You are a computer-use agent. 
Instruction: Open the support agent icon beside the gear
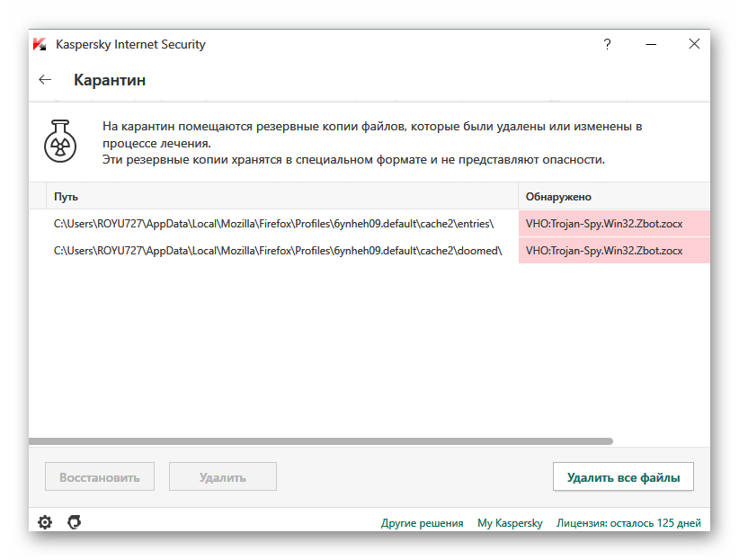[75, 522]
